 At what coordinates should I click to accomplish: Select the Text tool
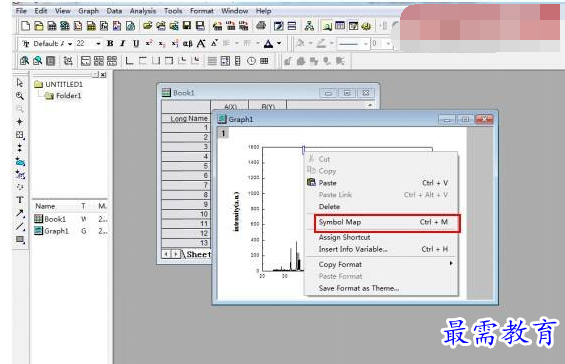(20, 200)
